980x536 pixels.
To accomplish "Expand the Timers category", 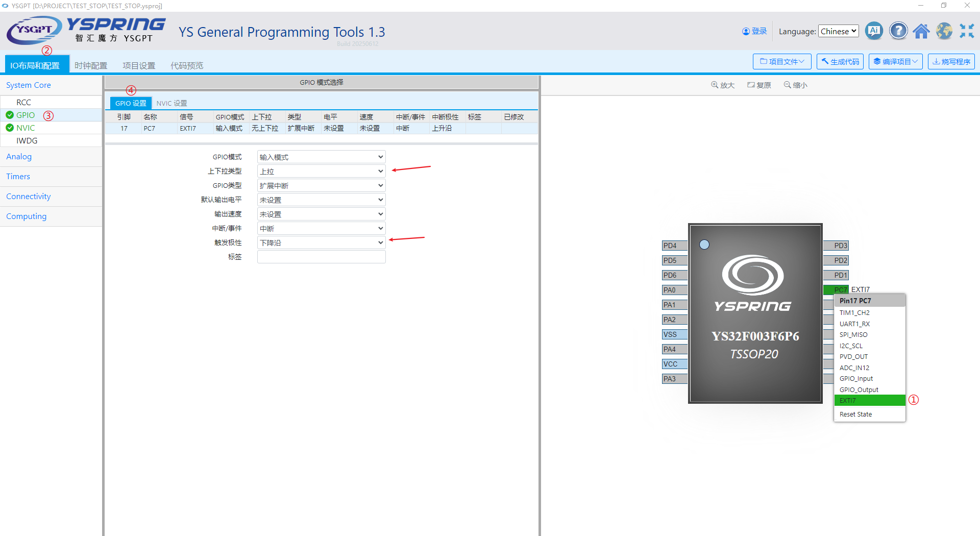I will click(51, 177).
